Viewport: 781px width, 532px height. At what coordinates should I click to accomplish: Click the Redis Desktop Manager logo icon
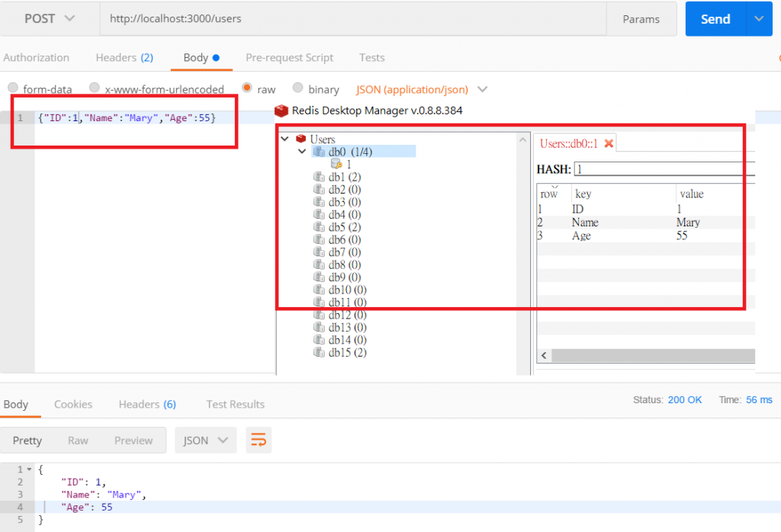281,111
